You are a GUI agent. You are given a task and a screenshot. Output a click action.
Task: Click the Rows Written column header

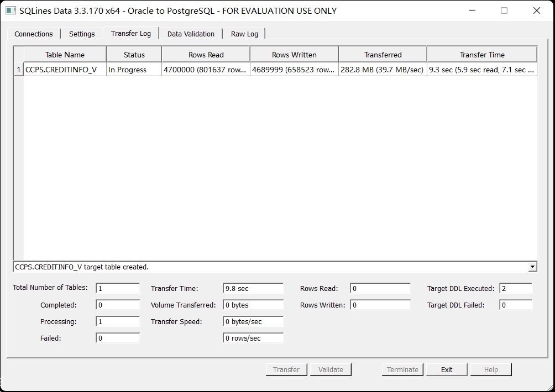[294, 55]
